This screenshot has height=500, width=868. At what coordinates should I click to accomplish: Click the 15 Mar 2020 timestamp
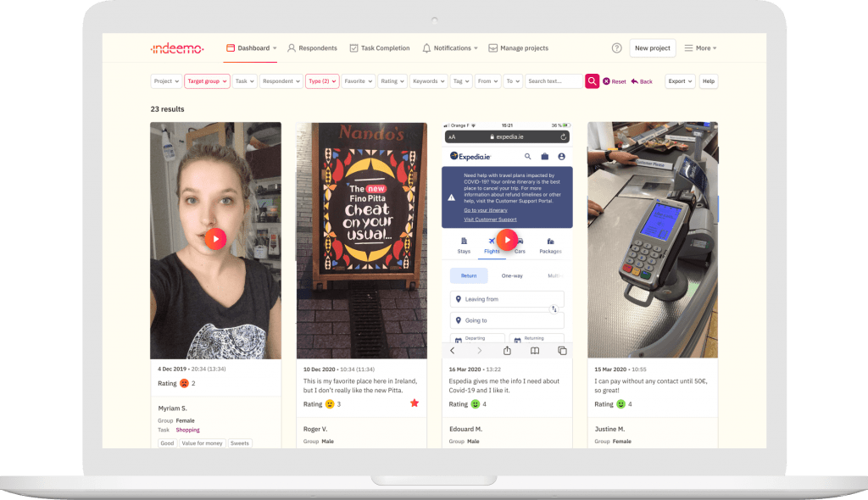(x=620, y=369)
